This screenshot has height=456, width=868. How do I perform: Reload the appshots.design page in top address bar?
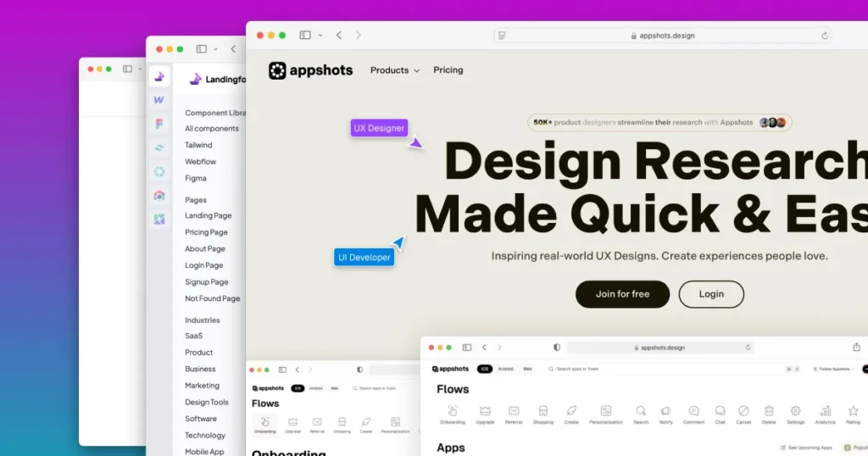(825, 36)
